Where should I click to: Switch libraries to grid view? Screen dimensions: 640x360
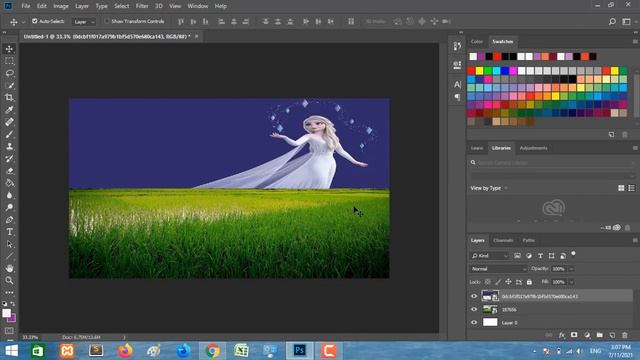(x=621, y=188)
